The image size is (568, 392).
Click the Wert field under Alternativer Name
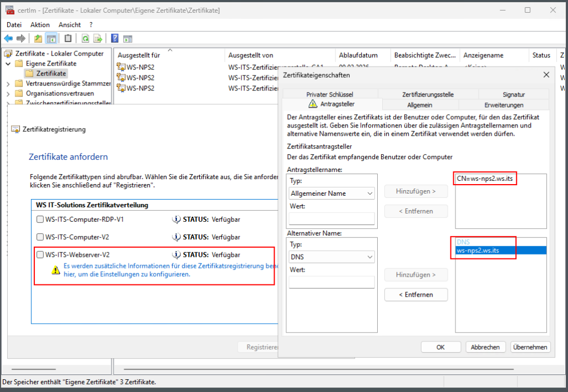(332, 282)
